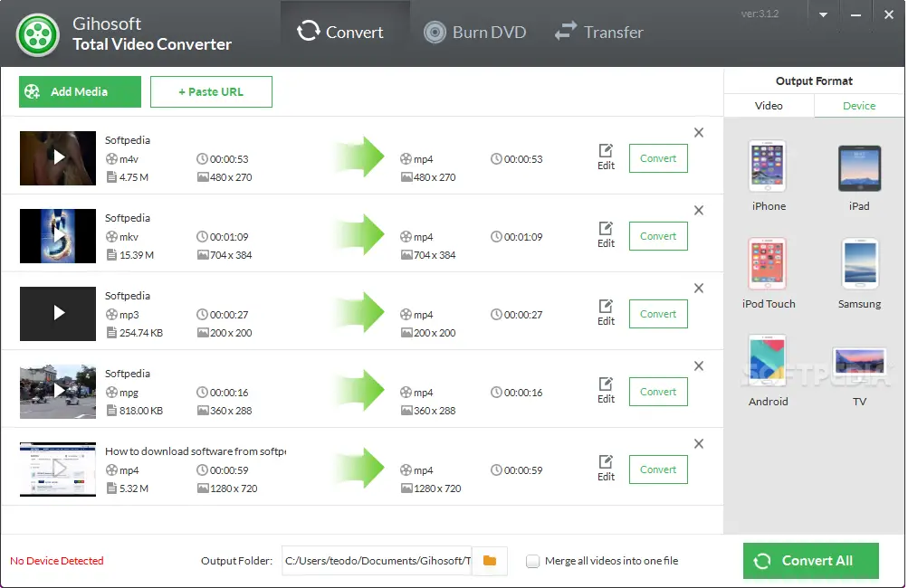908x588 pixels.
Task: Convert the mp3 Softpedia file
Action: click(658, 314)
